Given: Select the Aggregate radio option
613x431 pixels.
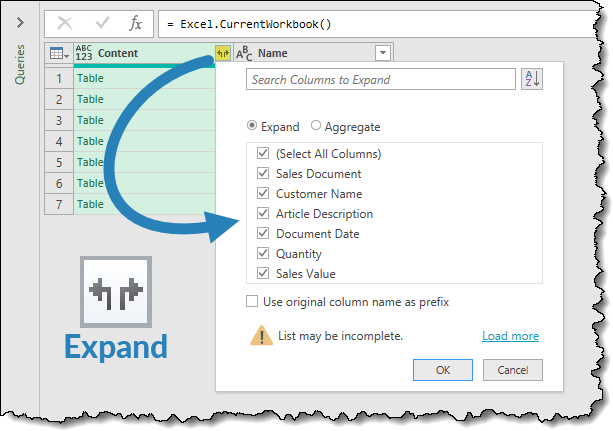Looking at the screenshot, I should tap(316, 127).
